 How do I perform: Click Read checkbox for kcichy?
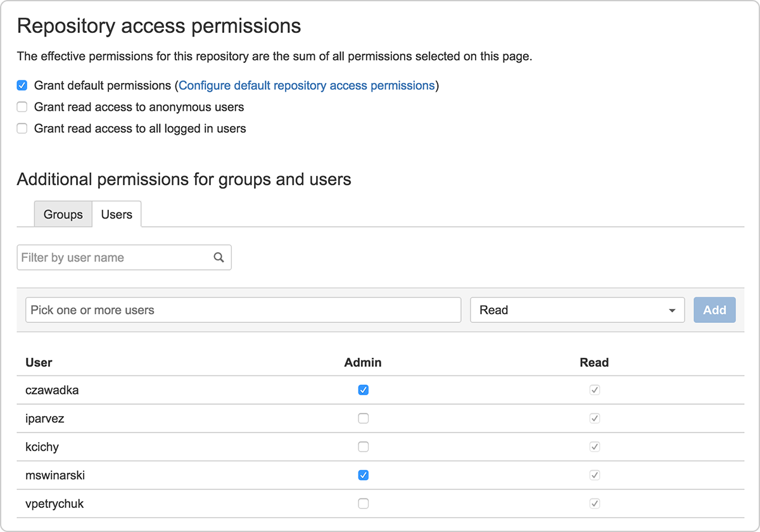coord(594,447)
